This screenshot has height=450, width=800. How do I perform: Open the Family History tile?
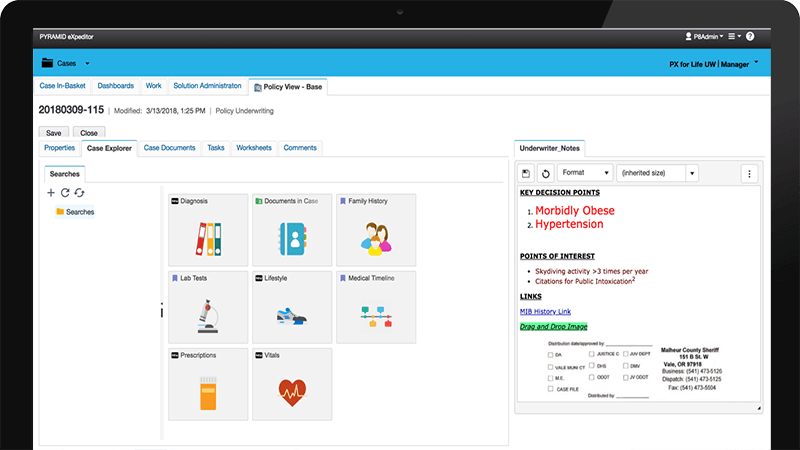pyautogui.click(x=376, y=230)
